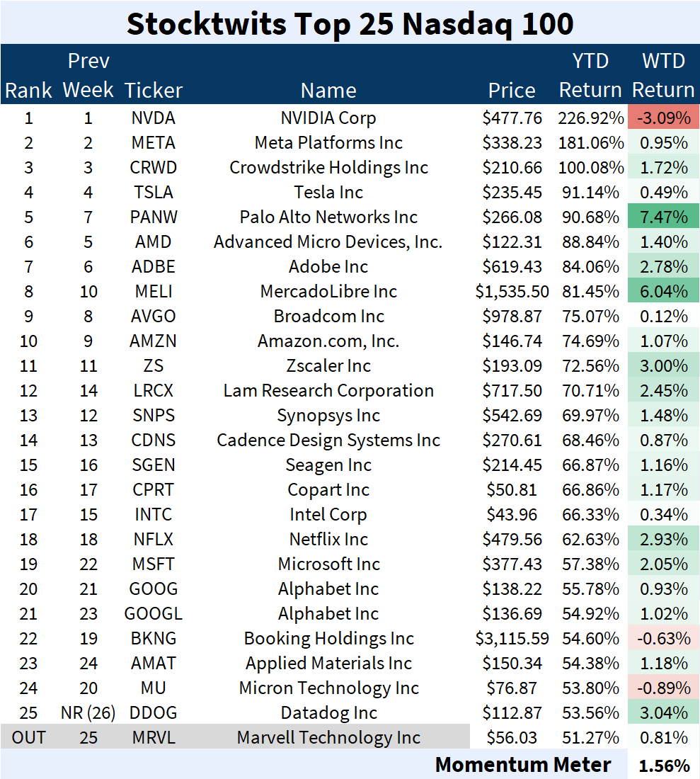Click the $50.81 price cell
Viewport: 700px width, 779px height.
click(512, 490)
